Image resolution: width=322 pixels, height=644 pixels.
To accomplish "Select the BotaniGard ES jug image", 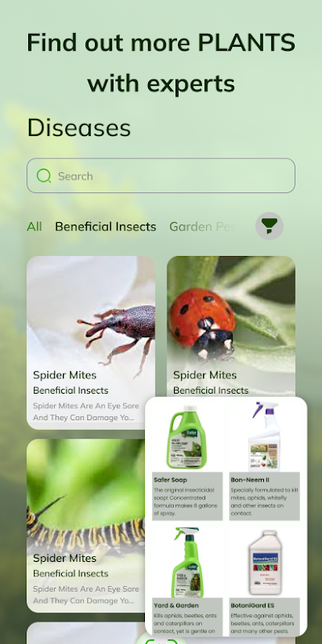I will tap(265, 563).
